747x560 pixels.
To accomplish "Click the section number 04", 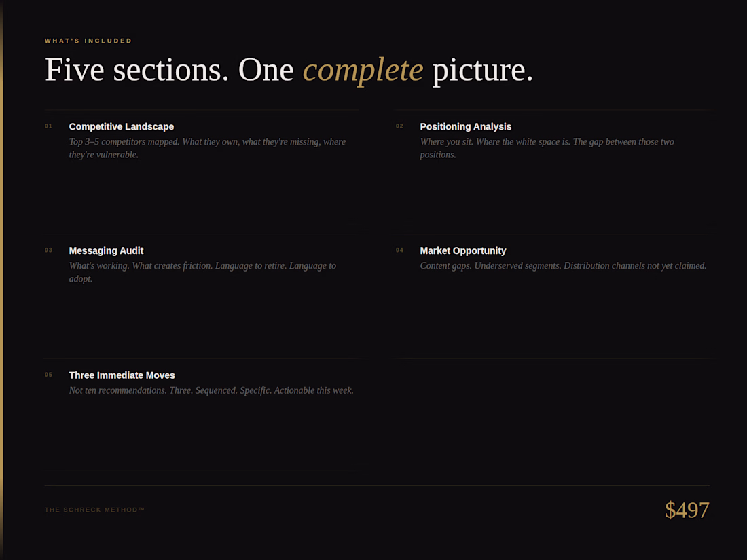I will click(399, 250).
